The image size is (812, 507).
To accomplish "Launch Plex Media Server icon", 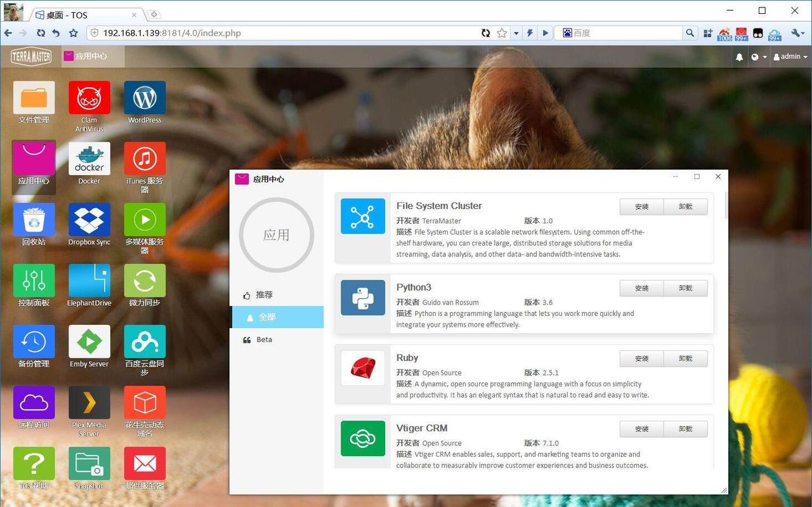I will click(x=89, y=404).
